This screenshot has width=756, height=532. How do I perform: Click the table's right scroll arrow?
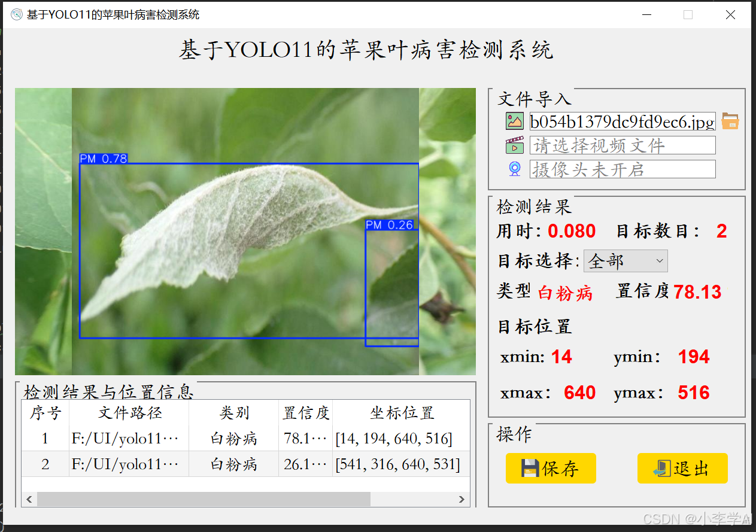coord(462,499)
